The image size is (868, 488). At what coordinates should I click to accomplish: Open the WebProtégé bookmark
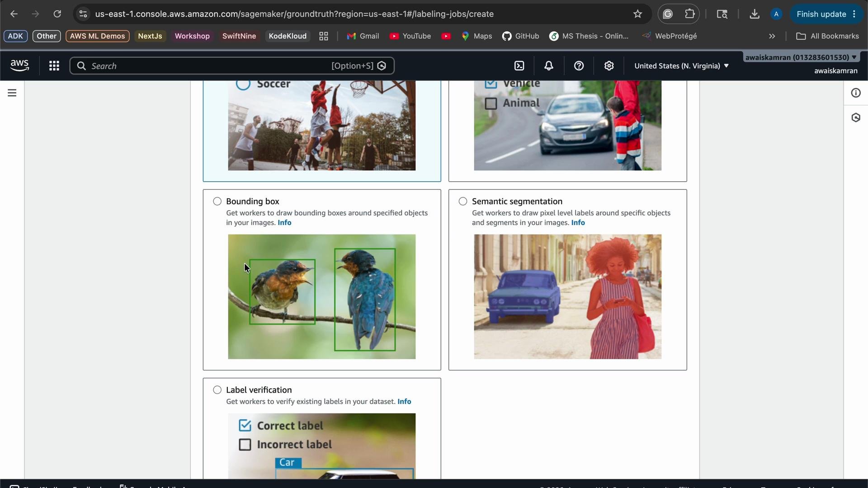point(670,36)
